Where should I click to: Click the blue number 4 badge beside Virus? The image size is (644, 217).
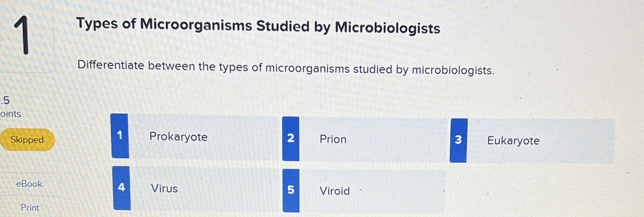point(121,188)
